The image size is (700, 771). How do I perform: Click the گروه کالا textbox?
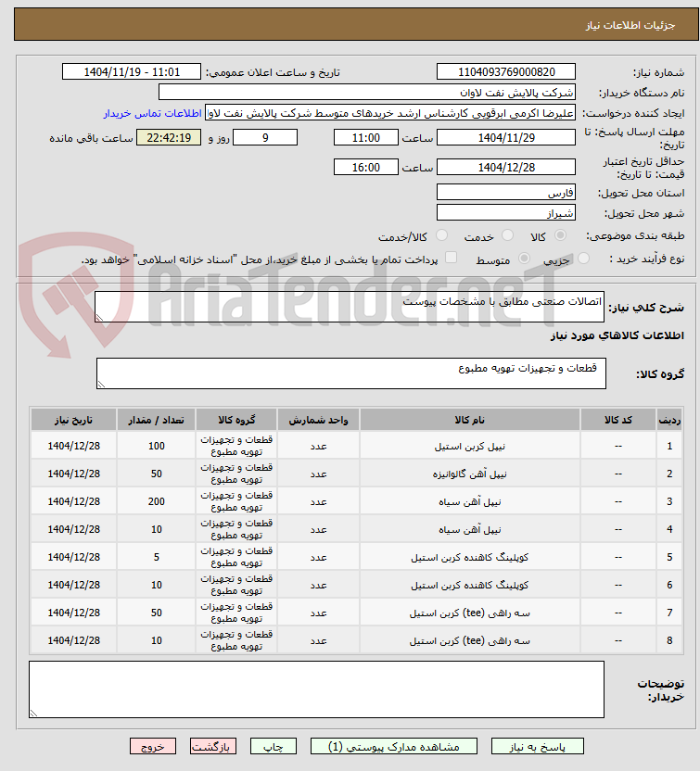pos(351,373)
